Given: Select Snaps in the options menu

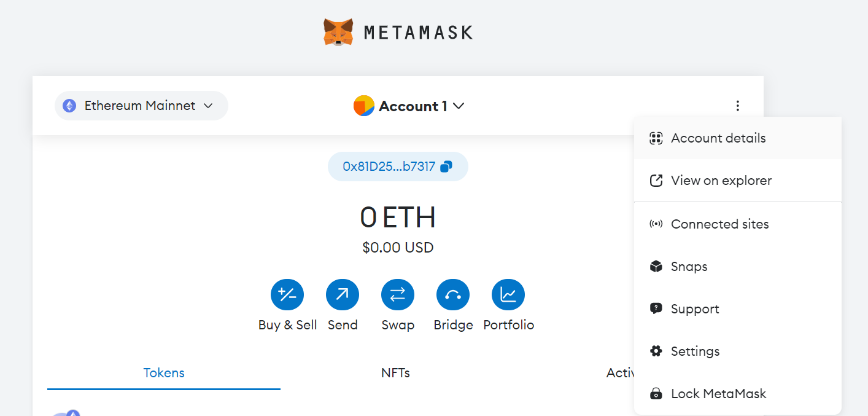Looking at the screenshot, I should coord(689,267).
